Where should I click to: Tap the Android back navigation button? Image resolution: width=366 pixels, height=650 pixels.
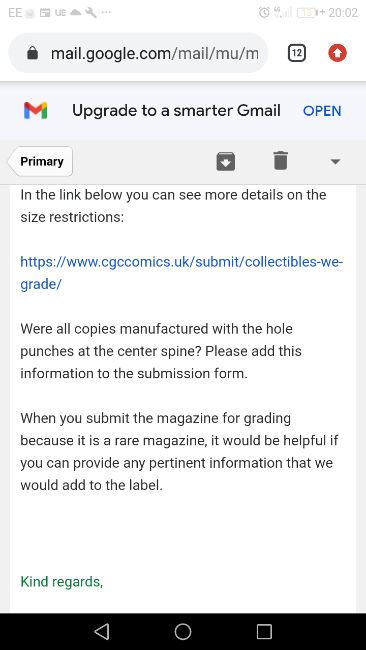(x=102, y=631)
